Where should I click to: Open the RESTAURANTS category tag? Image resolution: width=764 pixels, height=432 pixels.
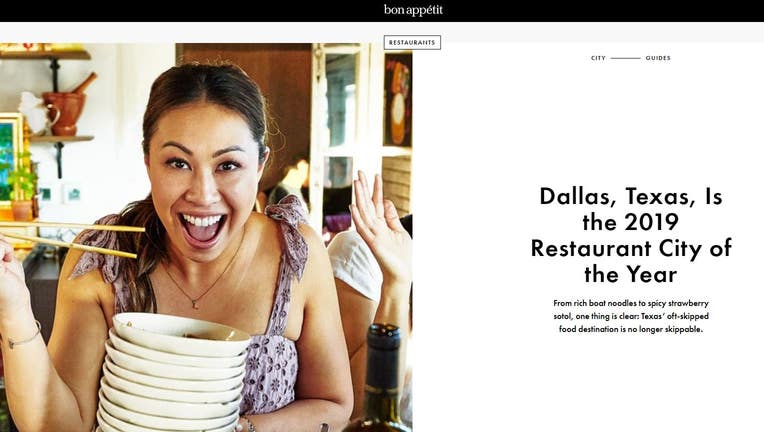[412, 42]
